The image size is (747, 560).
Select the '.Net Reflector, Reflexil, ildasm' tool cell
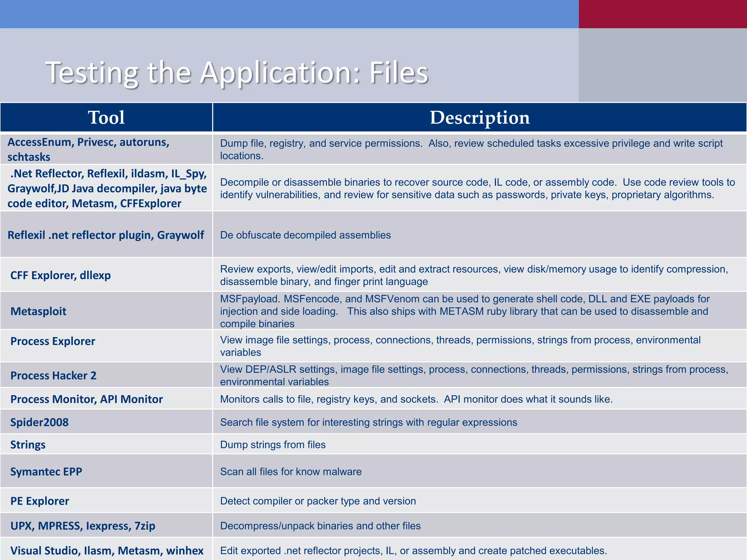(x=107, y=188)
